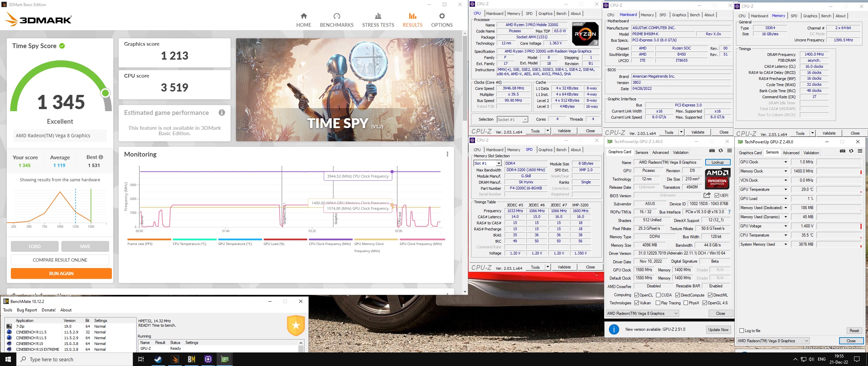Go to 3DMark BENCHMARKS page
Image resolution: width=868 pixels, height=366 pixels.
click(336, 20)
